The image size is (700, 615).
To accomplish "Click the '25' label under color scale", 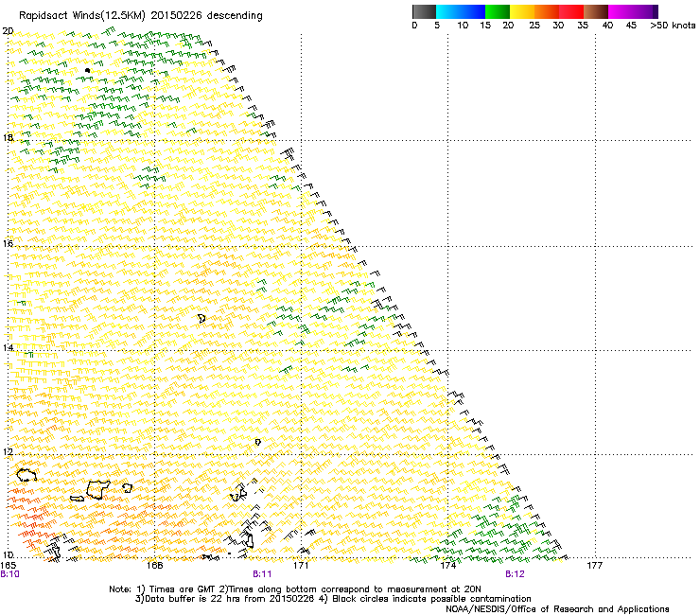I will pos(534,26).
